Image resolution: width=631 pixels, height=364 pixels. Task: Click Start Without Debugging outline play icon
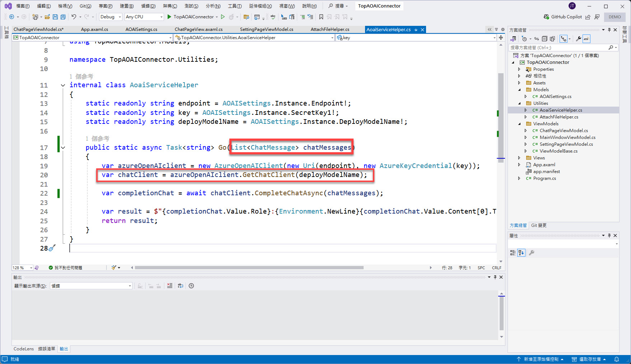pos(223,17)
